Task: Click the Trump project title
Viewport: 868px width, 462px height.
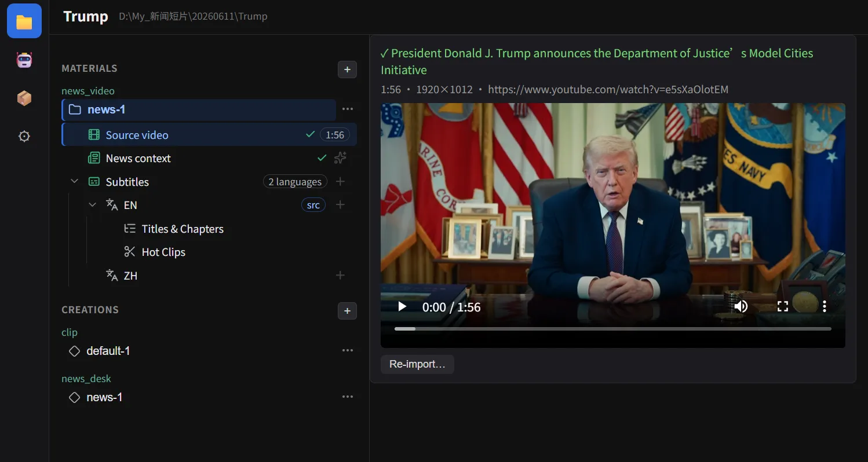Action: [86, 16]
